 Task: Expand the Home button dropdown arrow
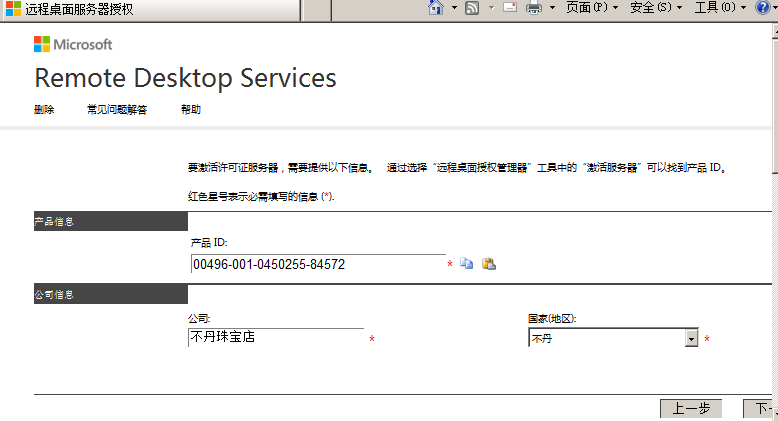tap(453, 8)
